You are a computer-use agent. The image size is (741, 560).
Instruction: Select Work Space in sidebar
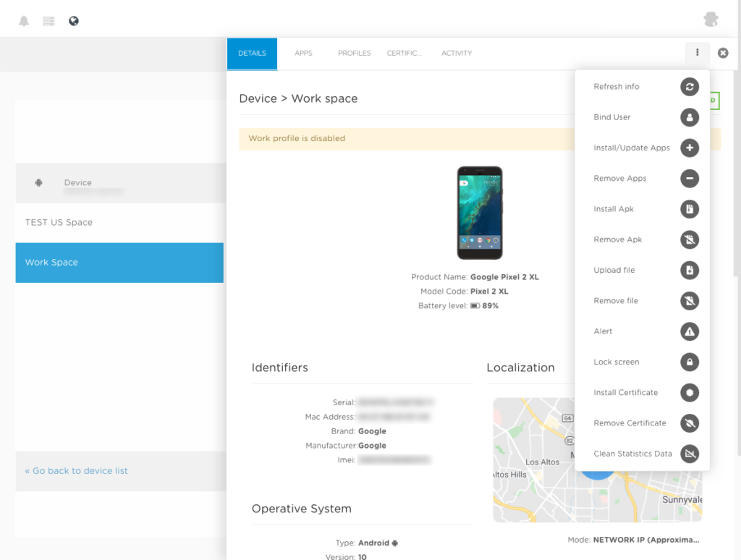tap(119, 263)
